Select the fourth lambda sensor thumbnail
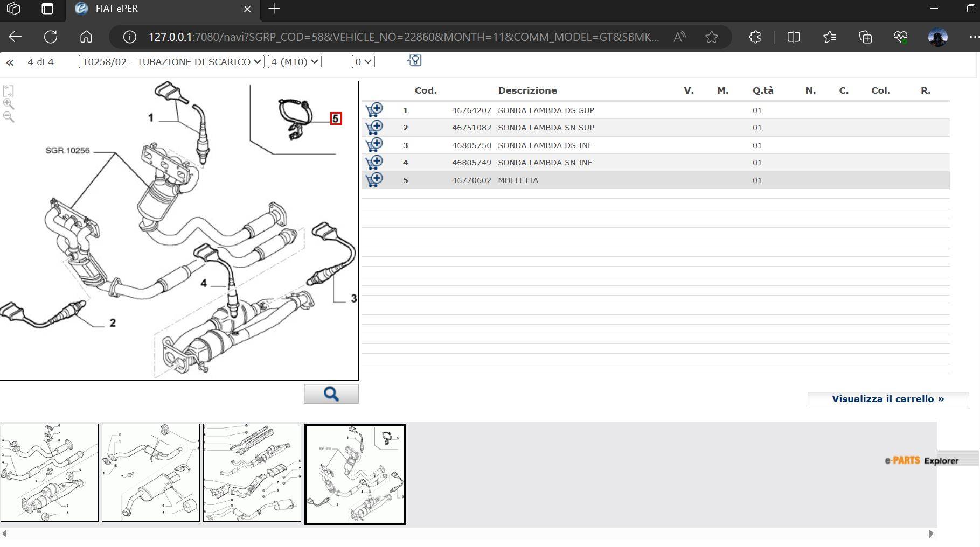980x547 pixels. coord(355,474)
